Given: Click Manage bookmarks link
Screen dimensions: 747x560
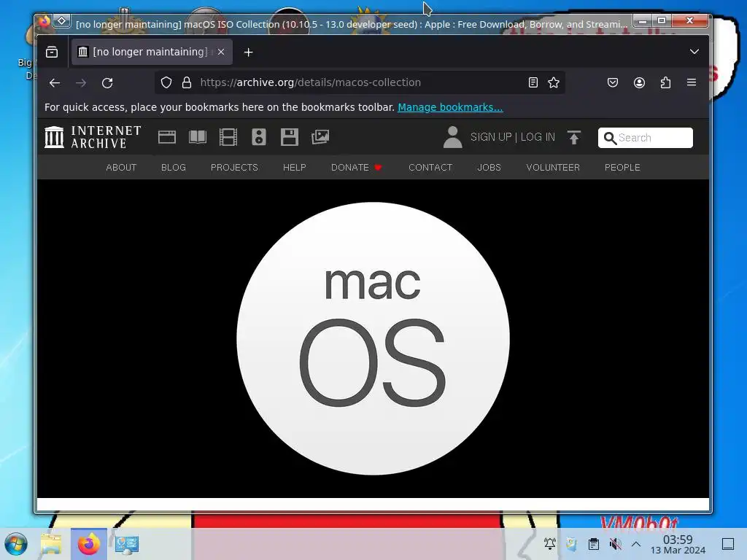Looking at the screenshot, I should tap(450, 107).
